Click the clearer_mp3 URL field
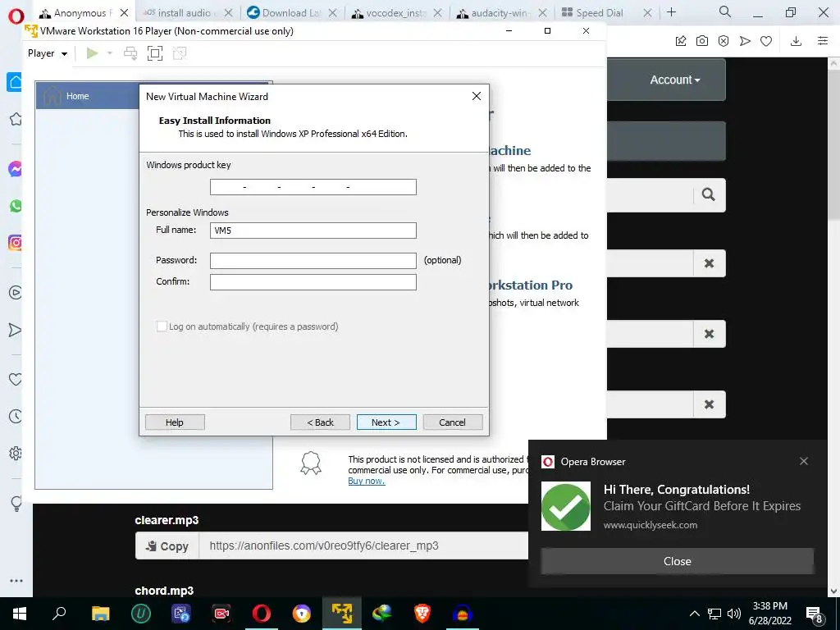Screen dimensions: 840x630 point(363,546)
